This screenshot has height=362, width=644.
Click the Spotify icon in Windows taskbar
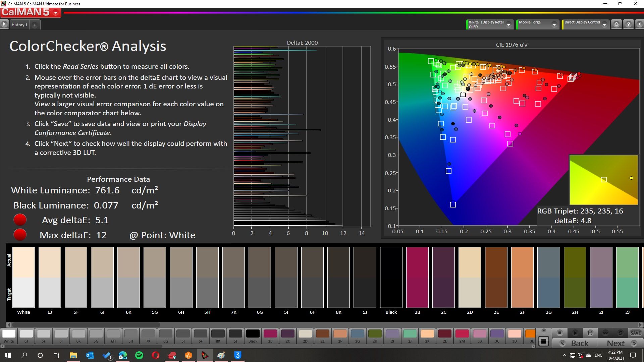tap(139, 355)
